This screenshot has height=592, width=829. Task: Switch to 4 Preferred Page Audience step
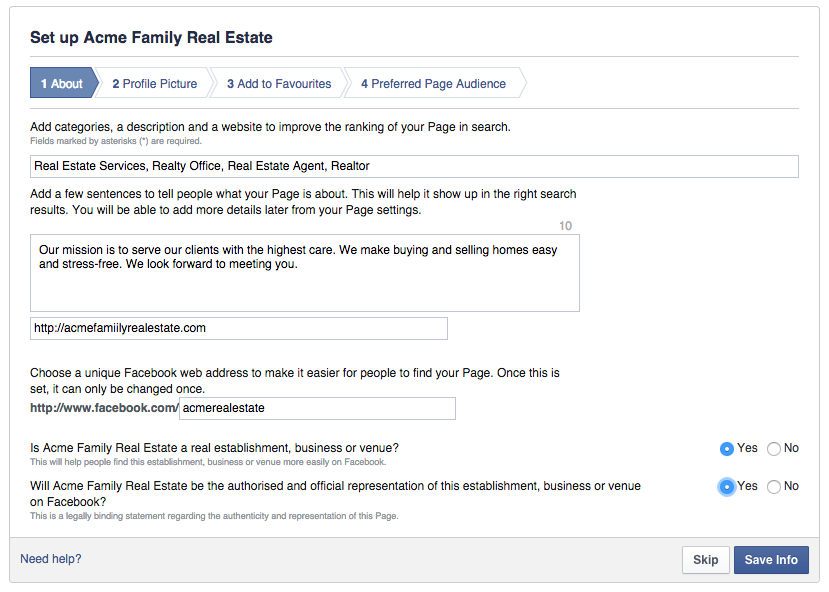(x=434, y=84)
